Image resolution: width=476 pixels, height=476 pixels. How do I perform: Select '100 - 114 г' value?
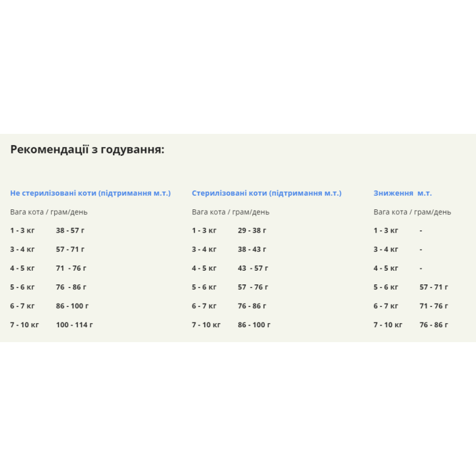coord(74,325)
